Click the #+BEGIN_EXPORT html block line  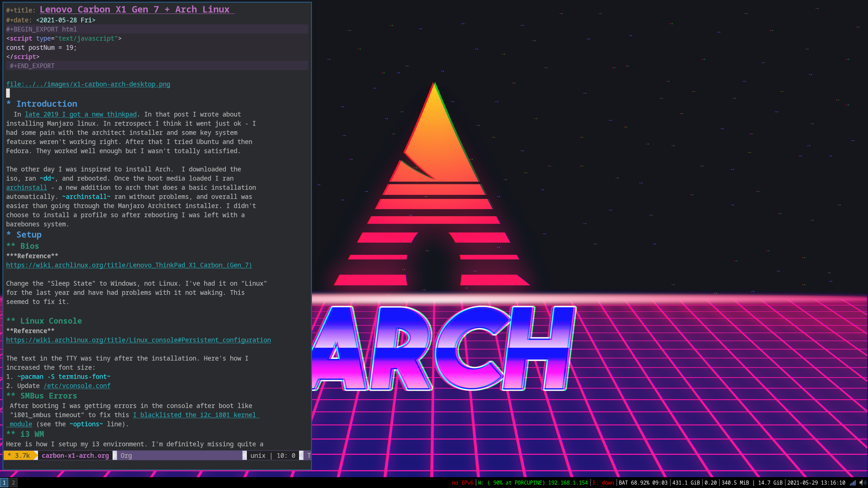coord(157,29)
